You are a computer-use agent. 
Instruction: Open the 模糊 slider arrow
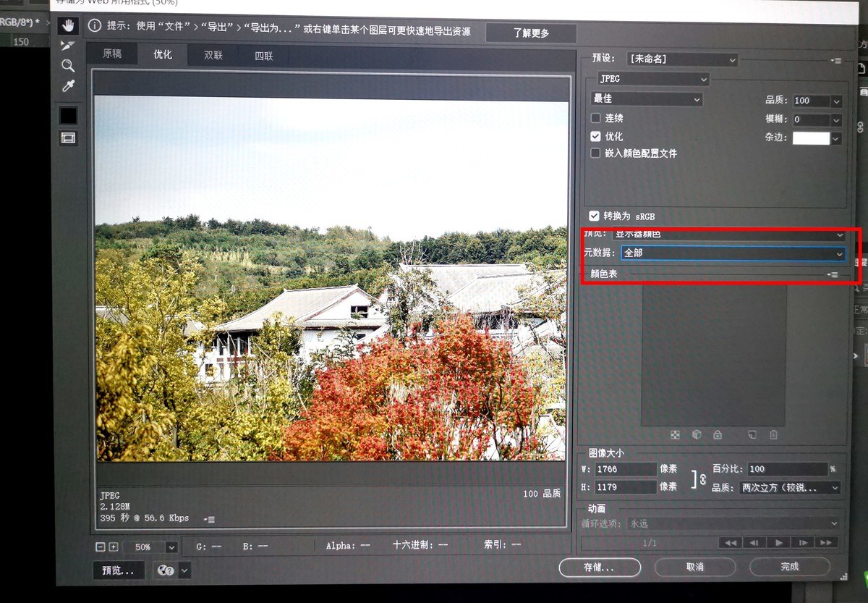point(837,120)
